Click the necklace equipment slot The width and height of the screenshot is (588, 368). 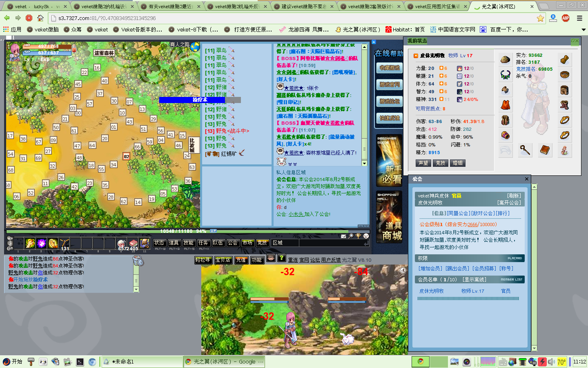pyautogui.click(x=505, y=75)
